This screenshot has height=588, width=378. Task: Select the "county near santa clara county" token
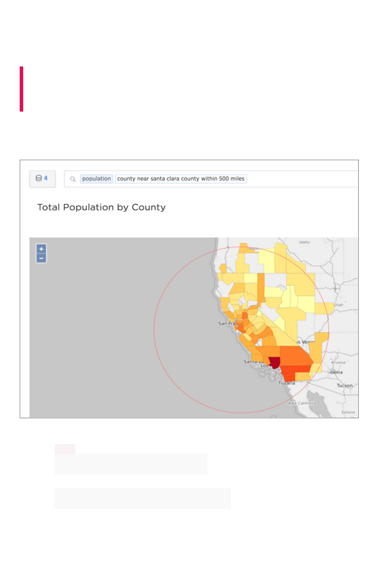pos(181,179)
